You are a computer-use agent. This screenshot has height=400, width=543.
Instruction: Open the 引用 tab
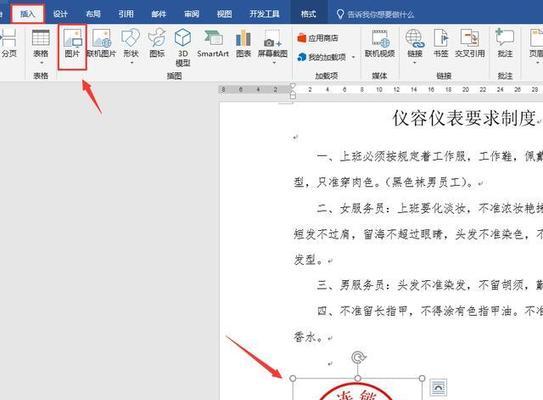point(126,14)
